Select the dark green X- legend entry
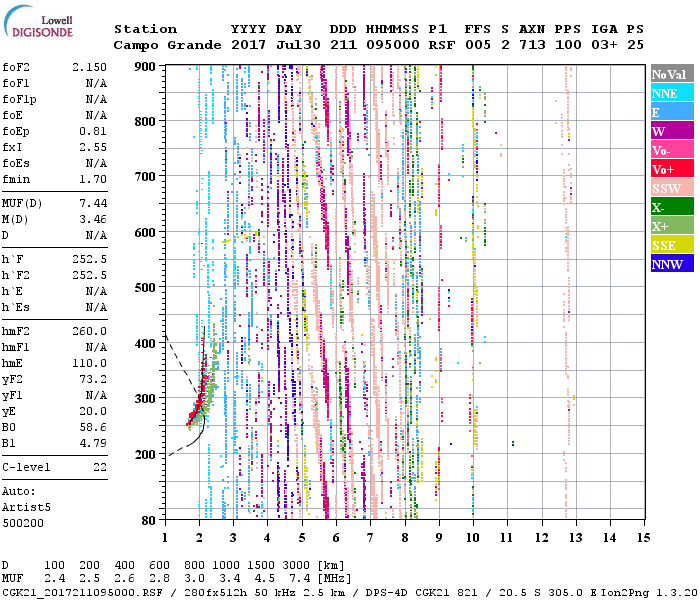This screenshot has width=700, height=600. click(x=668, y=208)
